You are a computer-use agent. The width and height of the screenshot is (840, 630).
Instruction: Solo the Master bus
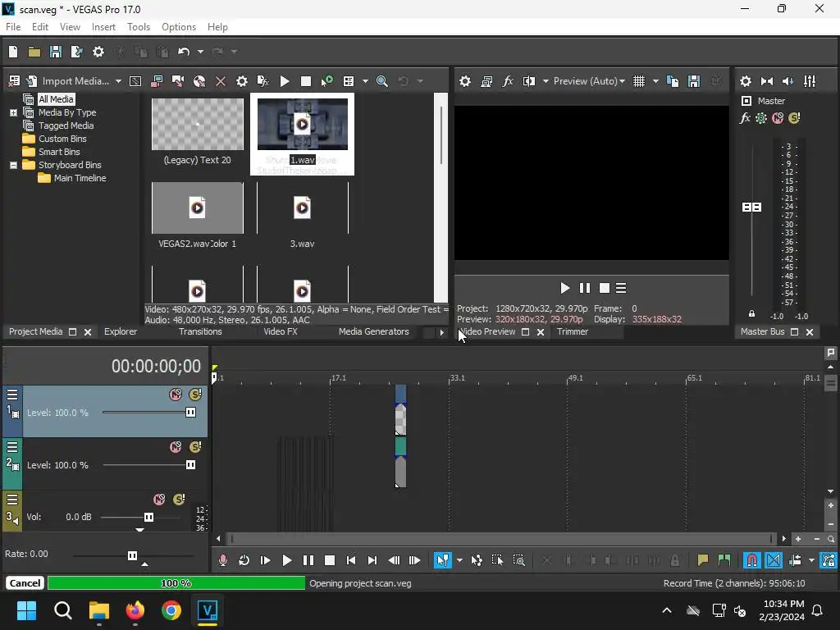(x=794, y=118)
